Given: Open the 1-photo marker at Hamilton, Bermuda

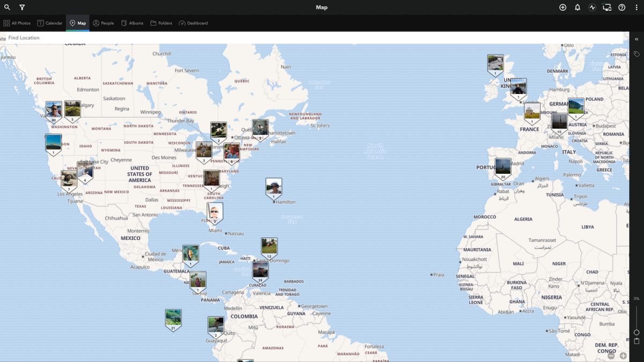Looking at the screenshot, I should click(x=274, y=189).
